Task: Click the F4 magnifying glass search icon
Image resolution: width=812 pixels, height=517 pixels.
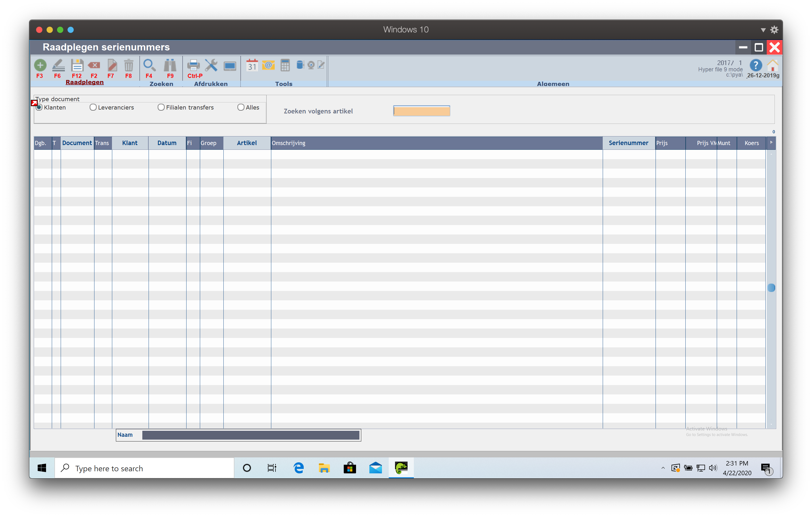Action: coord(149,65)
